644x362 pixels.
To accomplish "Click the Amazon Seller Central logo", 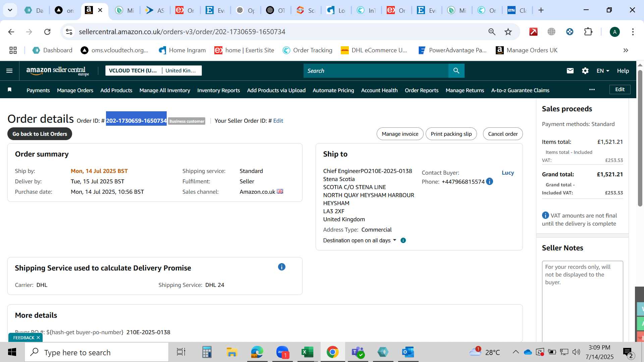I will coord(57,71).
